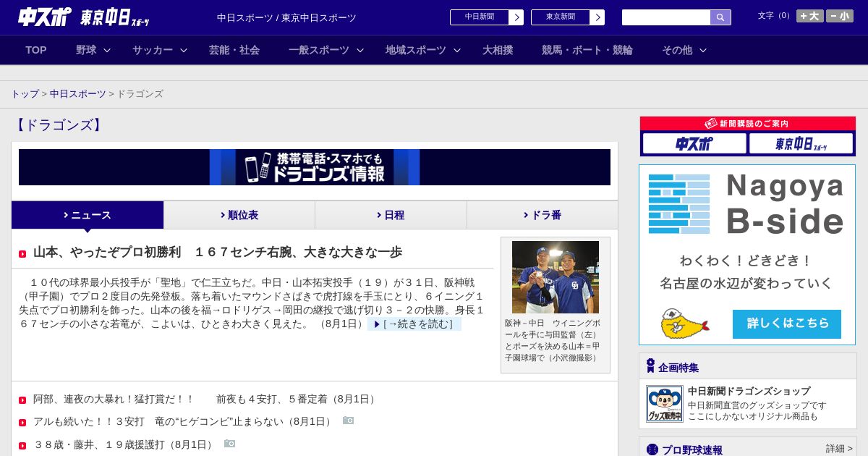Click 詳細 > link in プロ野球速報
868x456 pixels.
click(839, 449)
